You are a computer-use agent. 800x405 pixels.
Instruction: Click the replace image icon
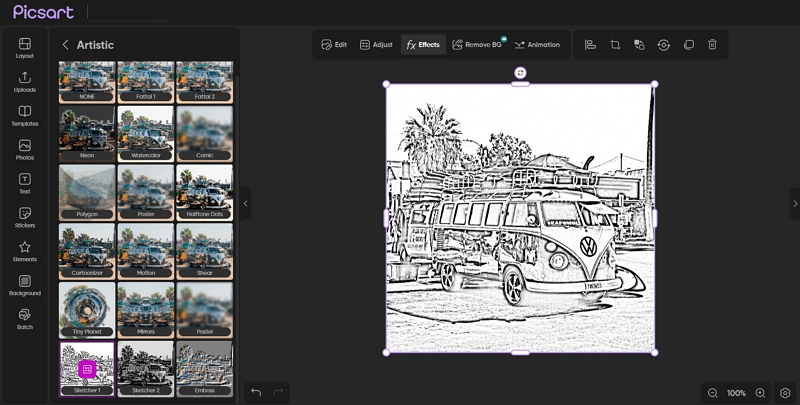pyautogui.click(x=639, y=45)
